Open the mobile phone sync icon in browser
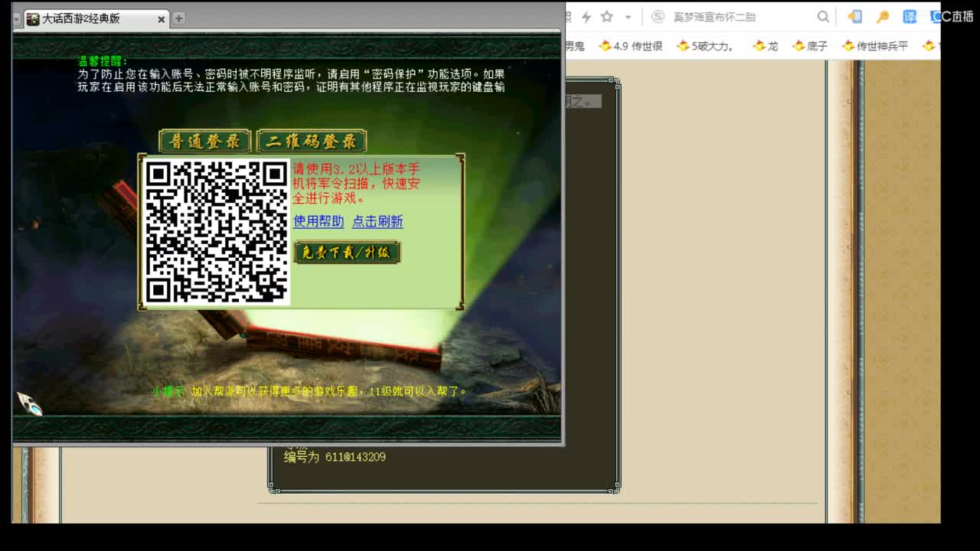 (855, 17)
